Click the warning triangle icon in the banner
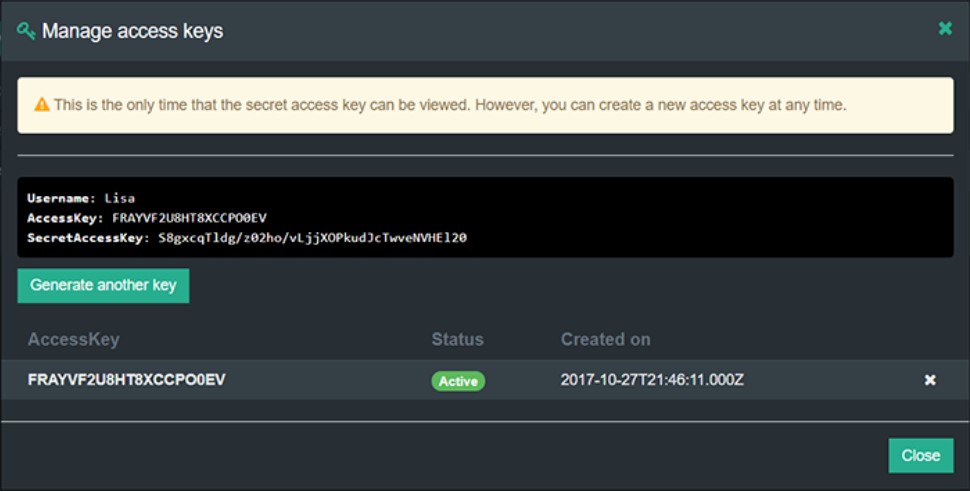The image size is (970, 492). point(42,104)
